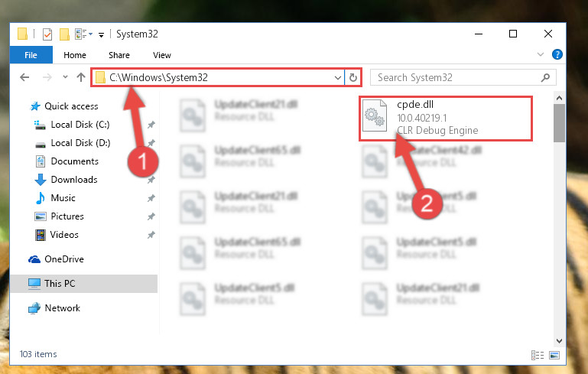The image size is (588, 374).
Task: Switch to the View ribbon tab
Action: tap(162, 55)
